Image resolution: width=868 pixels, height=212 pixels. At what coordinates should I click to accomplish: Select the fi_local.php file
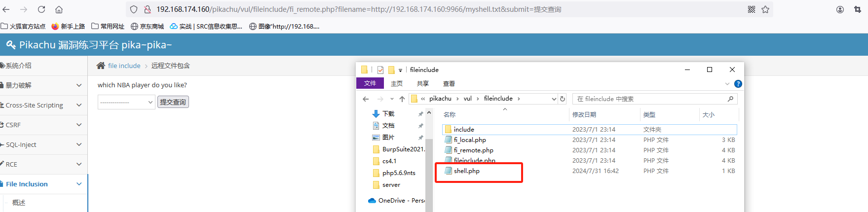[x=590, y=140]
